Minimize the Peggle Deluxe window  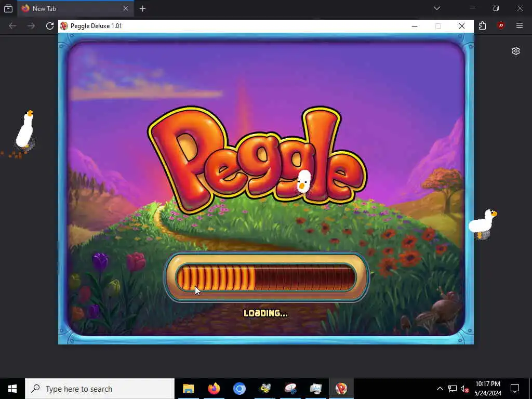pos(414,26)
